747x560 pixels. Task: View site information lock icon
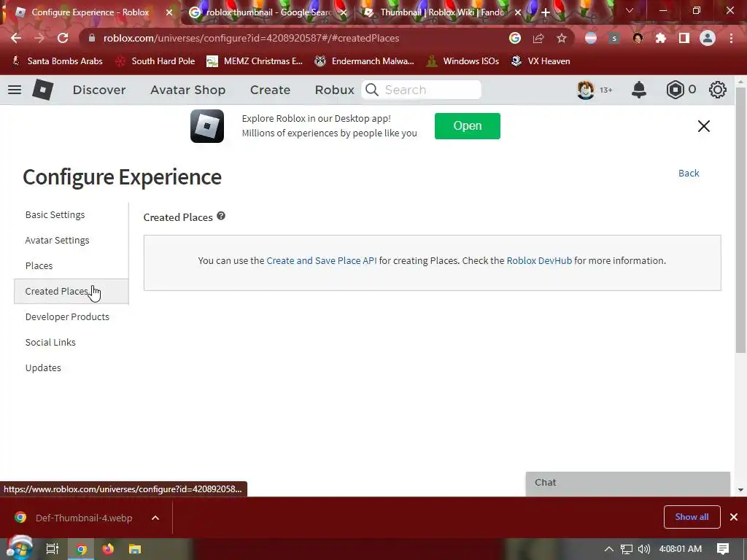92,38
